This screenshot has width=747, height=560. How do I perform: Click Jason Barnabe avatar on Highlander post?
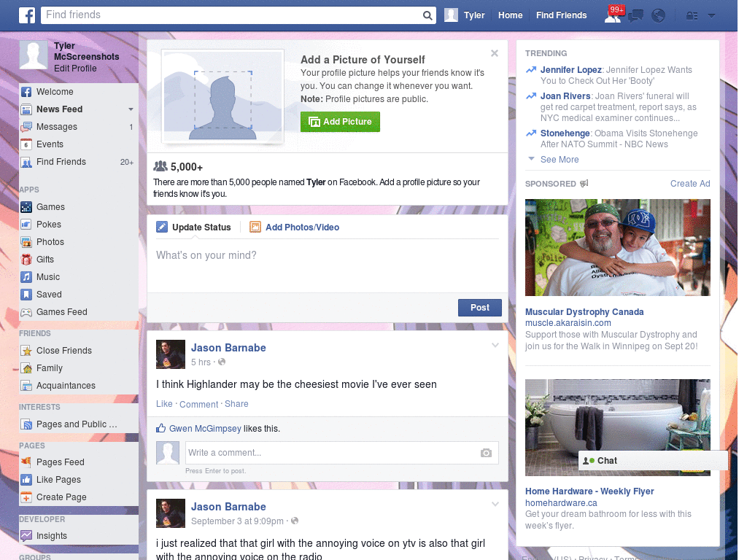pyautogui.click(x=171, y=354)
